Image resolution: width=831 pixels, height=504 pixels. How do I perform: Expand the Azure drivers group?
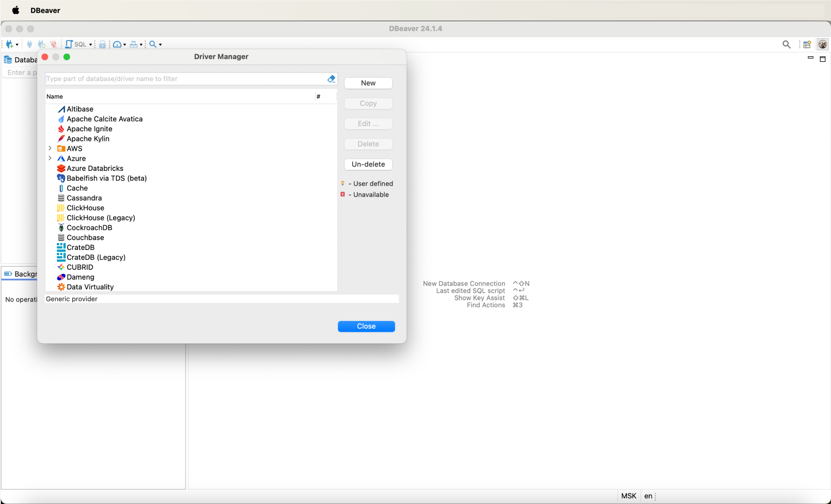(50, 158)
